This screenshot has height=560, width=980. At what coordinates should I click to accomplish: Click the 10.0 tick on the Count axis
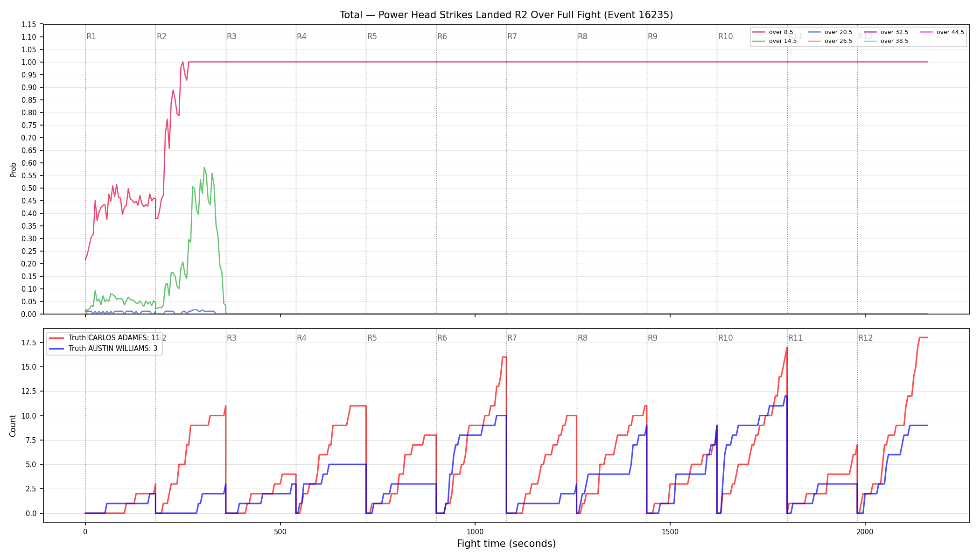(29, 416)
